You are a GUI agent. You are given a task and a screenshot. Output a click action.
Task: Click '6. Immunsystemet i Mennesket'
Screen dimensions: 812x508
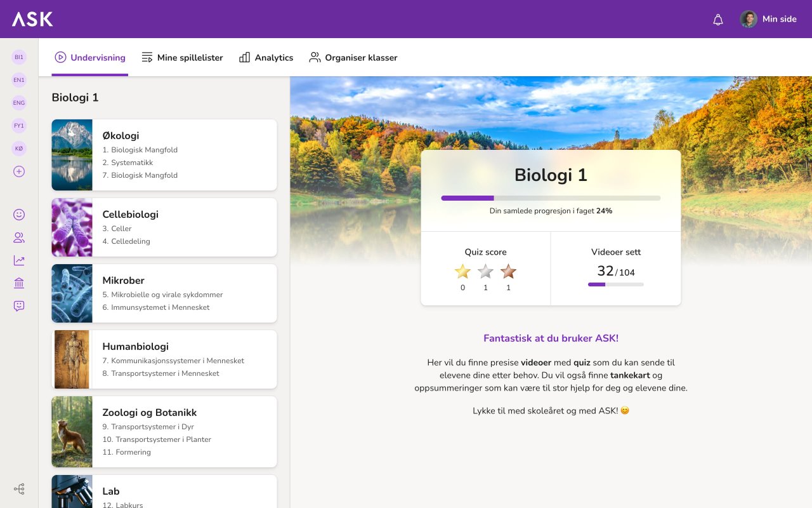click(156, 307)
